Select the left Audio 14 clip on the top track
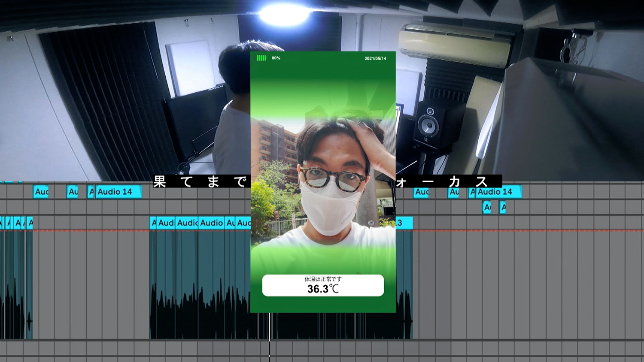The height and width of the screenshot is (362, 644). click(x=118, y=192)
